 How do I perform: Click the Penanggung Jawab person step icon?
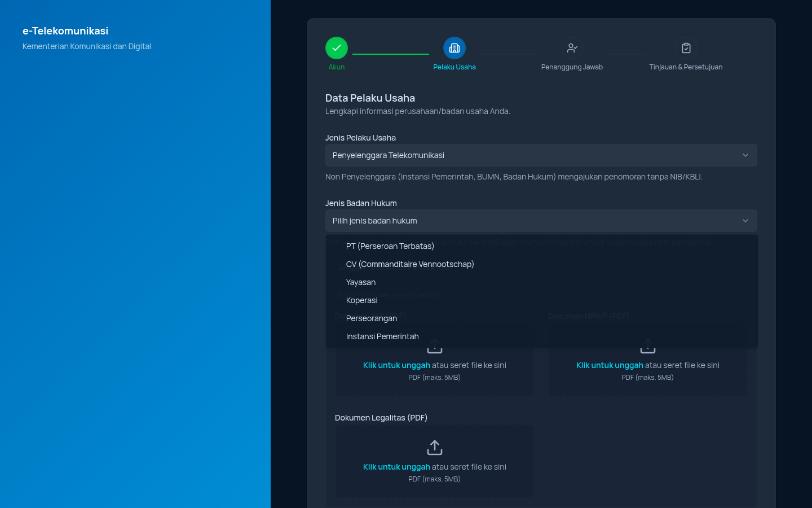(572, 48)
